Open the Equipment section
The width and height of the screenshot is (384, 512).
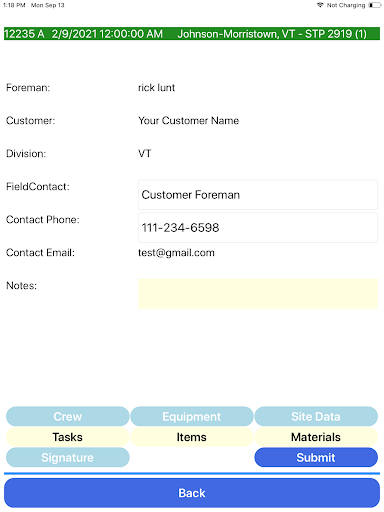pyautogui.click(x=192, y=416)
